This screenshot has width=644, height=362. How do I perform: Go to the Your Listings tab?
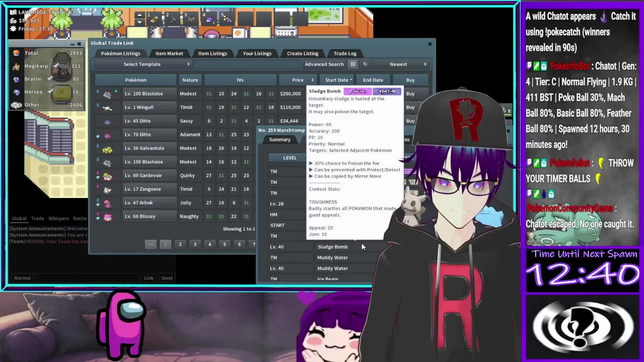click(x=257, y=53)
